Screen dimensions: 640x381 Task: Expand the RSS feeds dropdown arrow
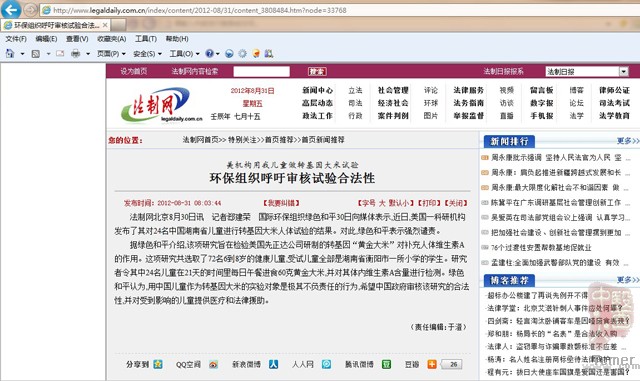click(x=48, y=54)
